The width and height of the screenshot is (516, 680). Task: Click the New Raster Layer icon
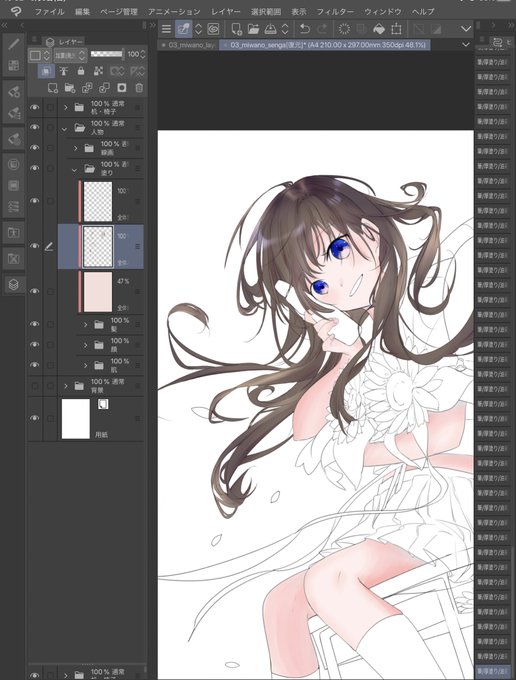tap(53, 88)
